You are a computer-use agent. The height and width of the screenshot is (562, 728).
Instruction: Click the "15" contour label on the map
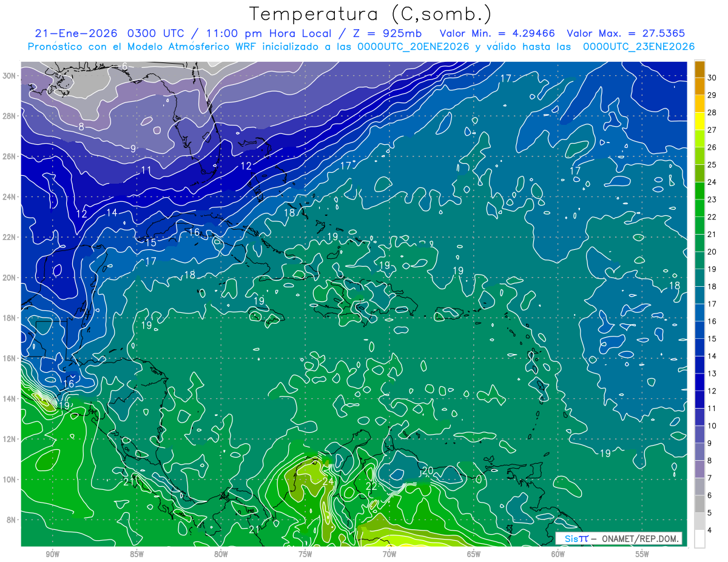point(150,243)
